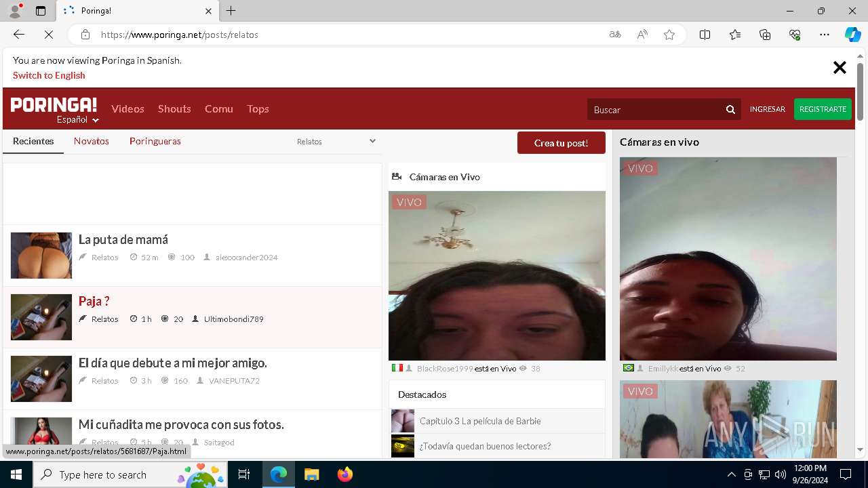
Task: Click Switch to English link
Action: click(x=49, y=75)
